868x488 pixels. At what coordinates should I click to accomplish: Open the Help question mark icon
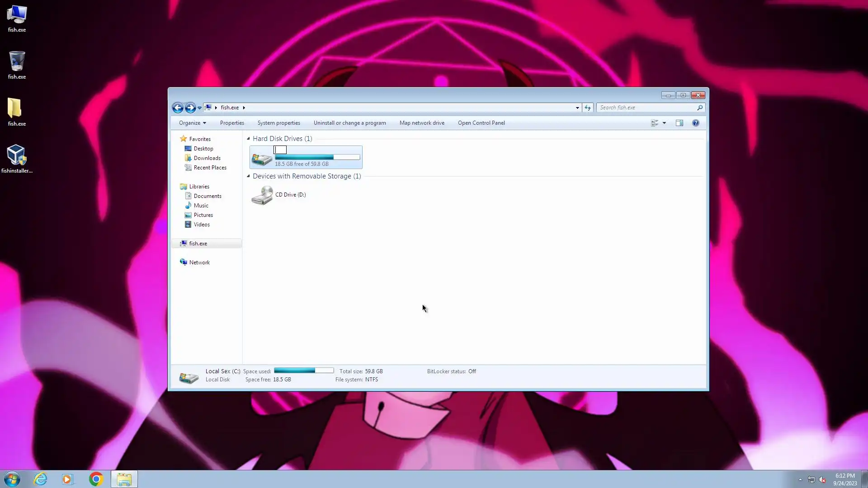[x=696, y=123]
